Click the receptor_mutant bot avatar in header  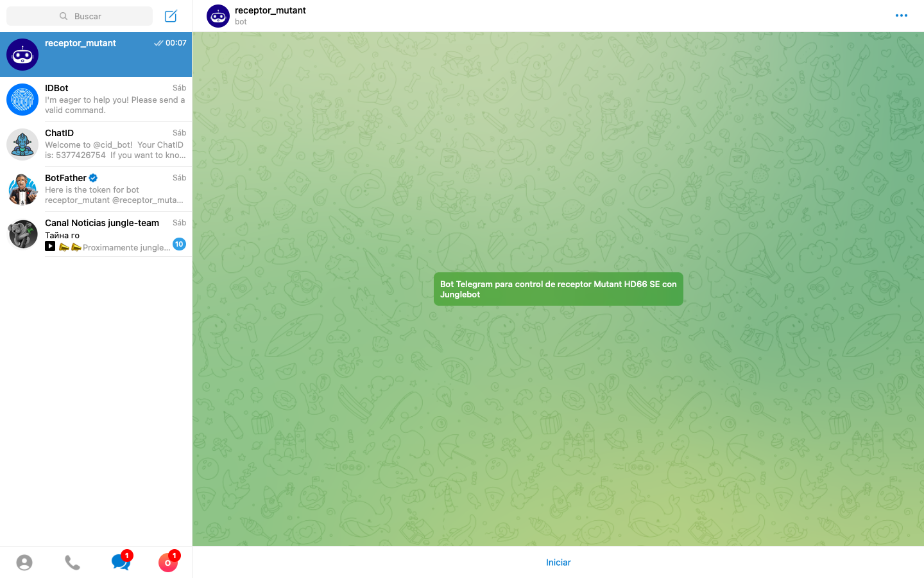pyautogui.click(x=218, y=16)
